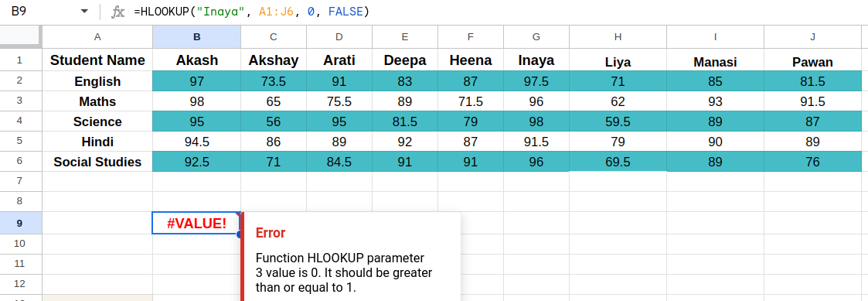Click the fill handle on cell B9
This screenshot has width=868, height=301.
tap(240, 234)
